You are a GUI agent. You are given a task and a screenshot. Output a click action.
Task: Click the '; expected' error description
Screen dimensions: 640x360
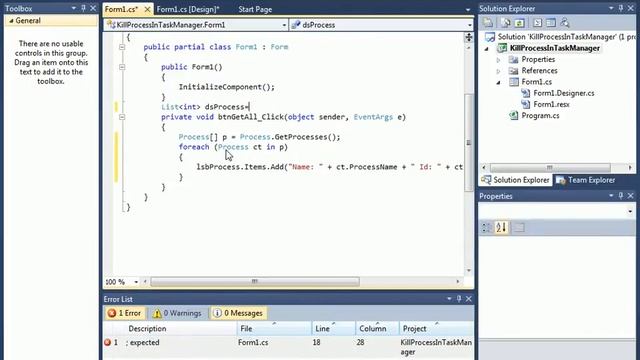pos(142,342)
